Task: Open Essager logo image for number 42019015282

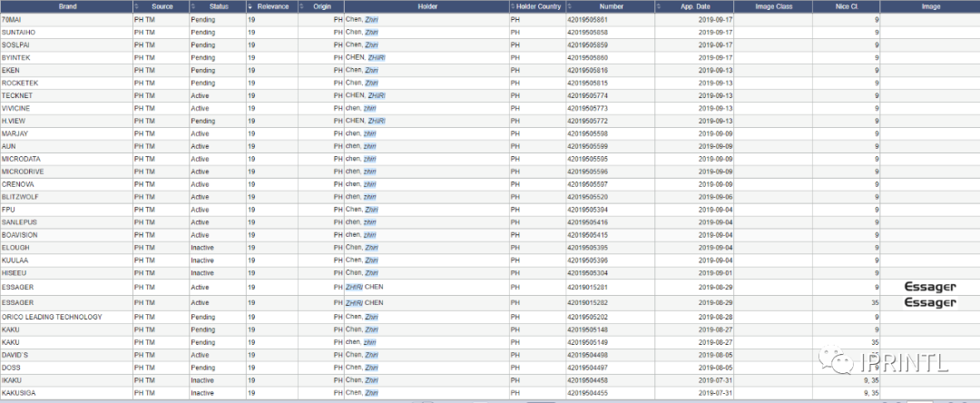Action: tap(931, 302)
